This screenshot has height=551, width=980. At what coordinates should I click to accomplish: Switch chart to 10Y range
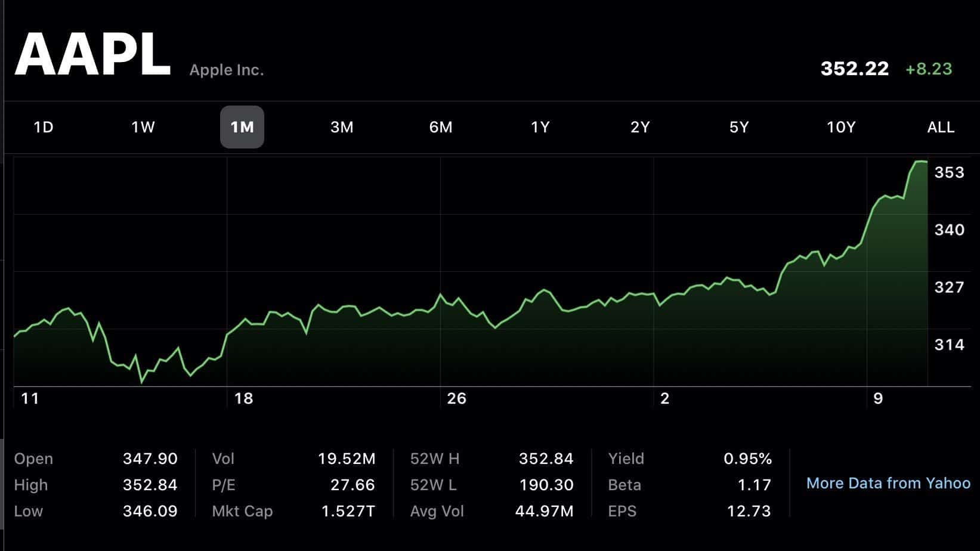click(841, 127)
